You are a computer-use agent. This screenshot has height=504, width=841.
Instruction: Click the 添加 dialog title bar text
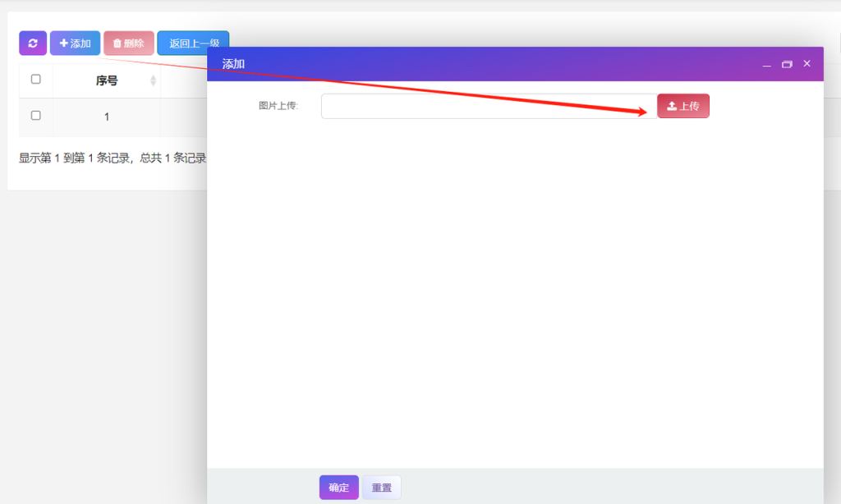point(233,64)
